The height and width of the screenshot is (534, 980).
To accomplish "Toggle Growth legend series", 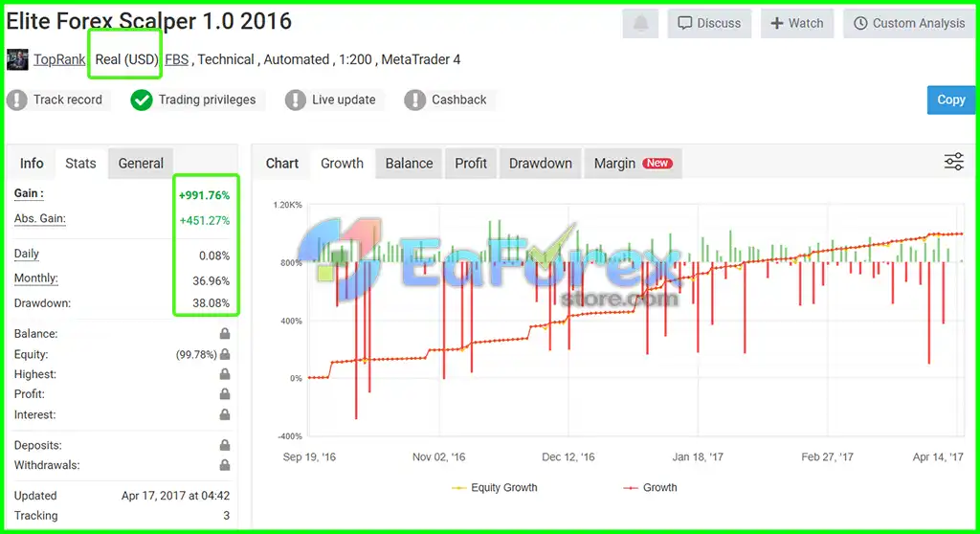I will click(650, 488).
